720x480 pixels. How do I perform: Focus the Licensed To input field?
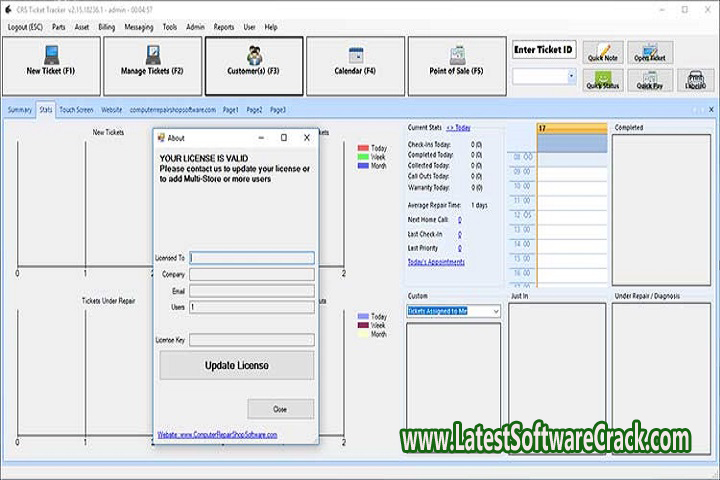pos(252,258)
